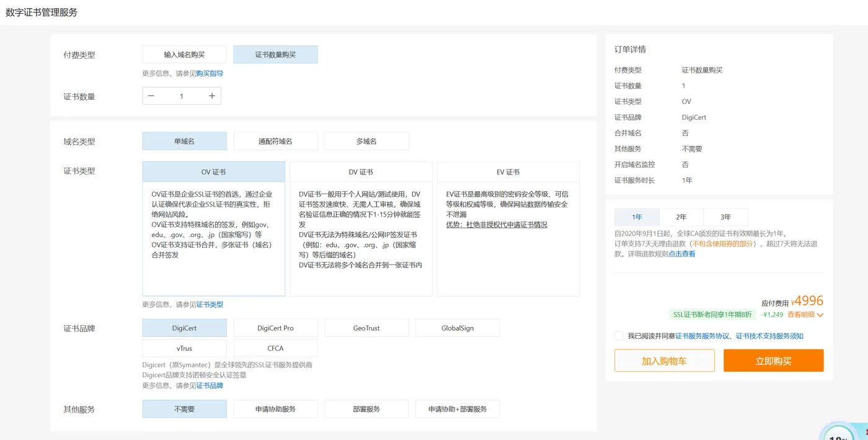Open the 证书品牌 help link
The width and height of the screenshot is (868, 440).
point(210,385)
